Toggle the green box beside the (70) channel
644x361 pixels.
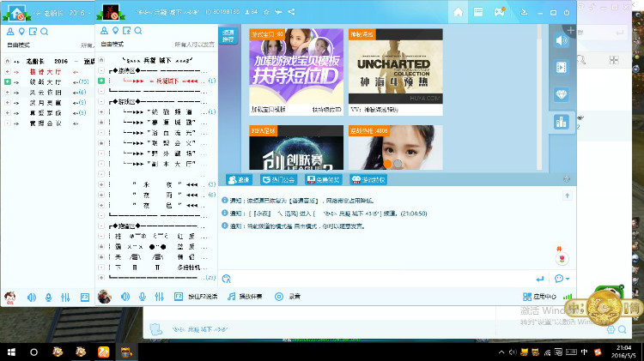tap(8, 82)
